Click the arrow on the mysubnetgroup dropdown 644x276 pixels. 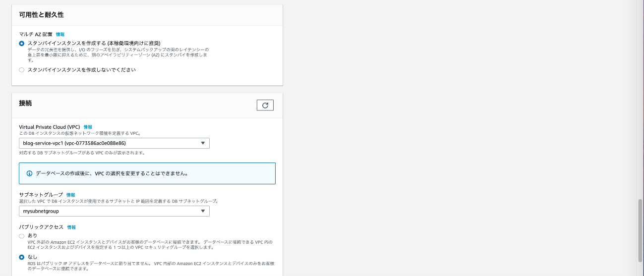click(x=203, y=211)
